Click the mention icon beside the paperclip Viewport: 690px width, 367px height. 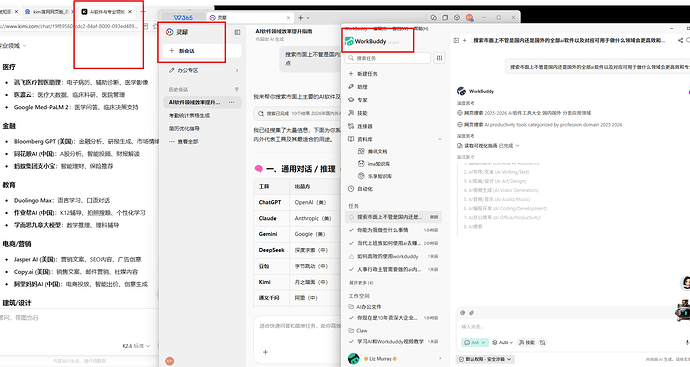pyautogui.click(x=462, y=313)
